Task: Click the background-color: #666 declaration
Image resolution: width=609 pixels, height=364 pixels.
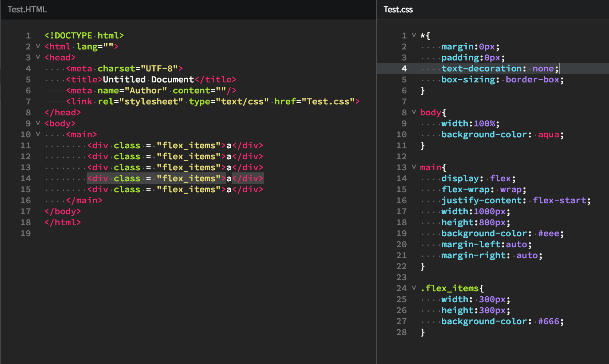Action: 502,321
